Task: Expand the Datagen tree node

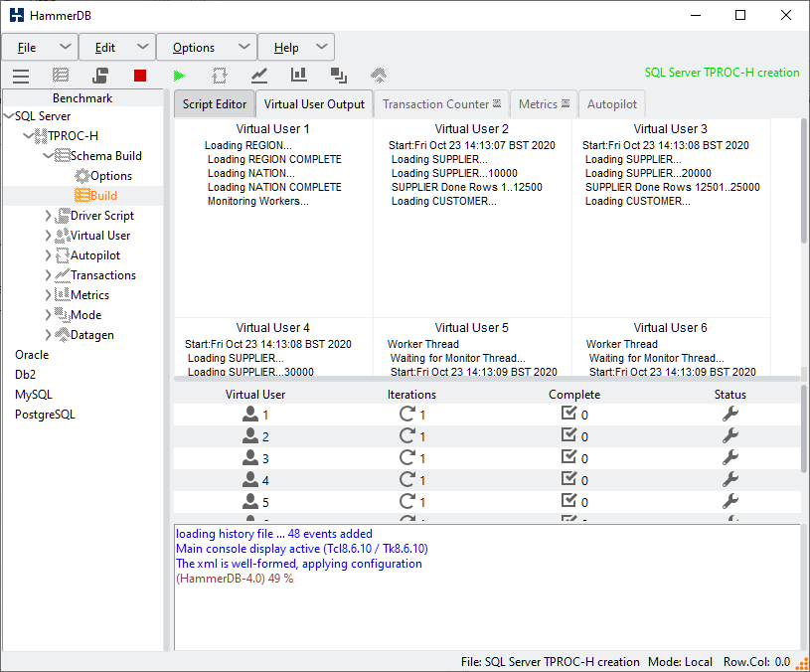Action: [48, 335]
